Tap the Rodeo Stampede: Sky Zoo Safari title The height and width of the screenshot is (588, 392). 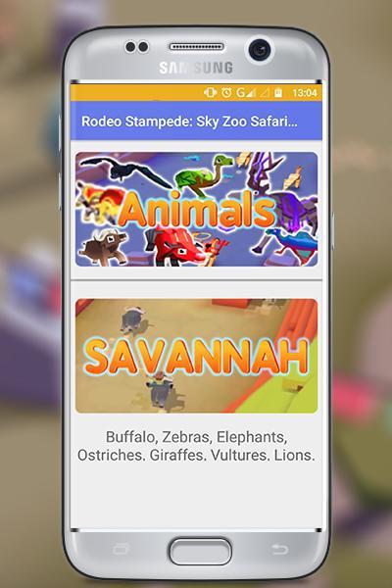tap(189, 122)
